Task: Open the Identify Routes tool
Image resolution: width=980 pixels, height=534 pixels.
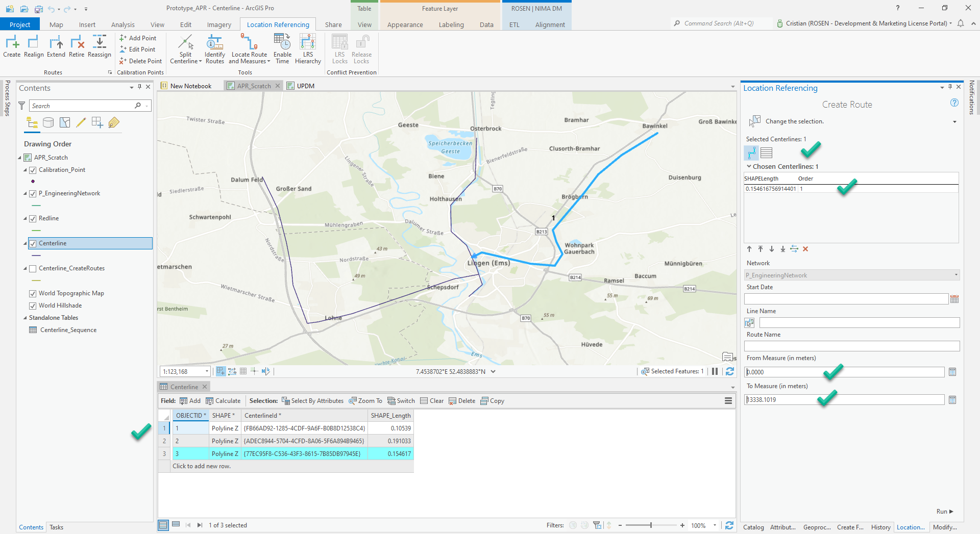Action: coord(215,49)
